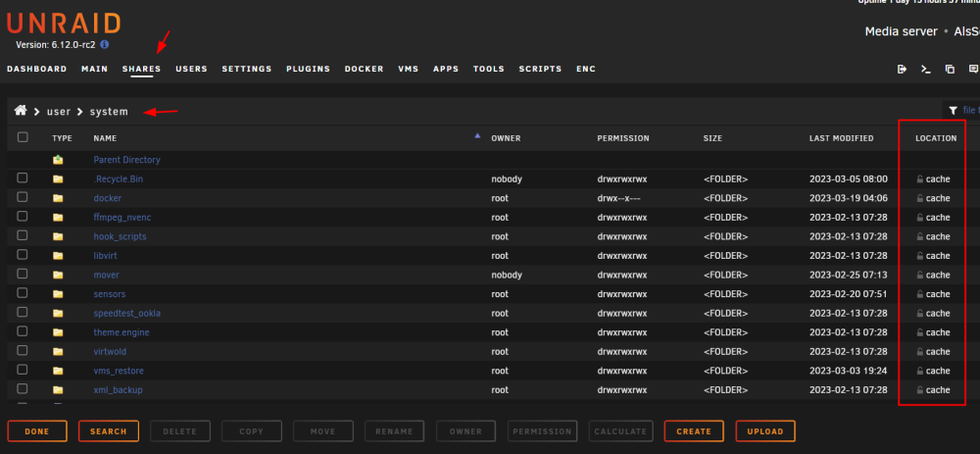This screenshot has width=980, height=454.
Task: Click the Search button
Action: [109, 431]
